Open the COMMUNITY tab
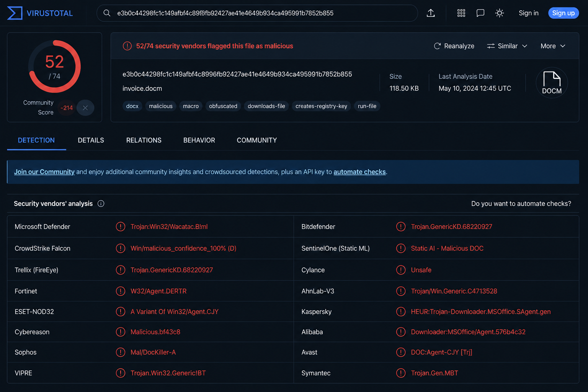The image size is (588, 392). click(257, 140)
